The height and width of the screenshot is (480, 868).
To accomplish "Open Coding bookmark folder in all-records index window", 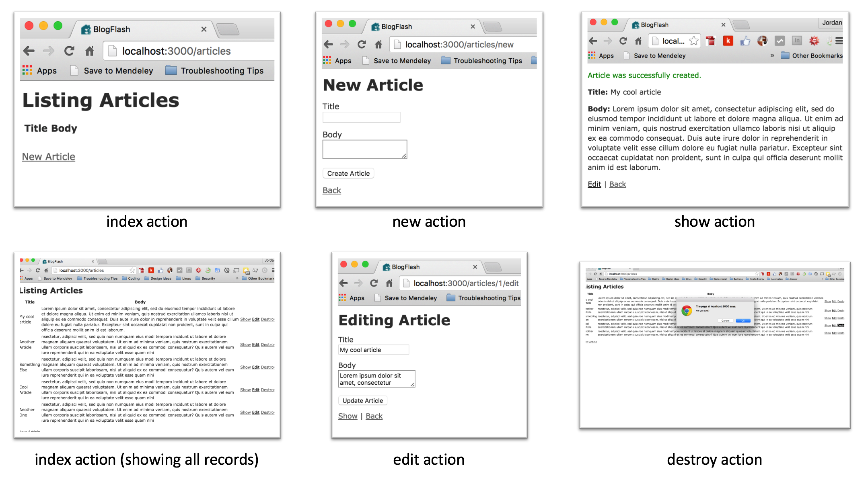I will (131, 279).
